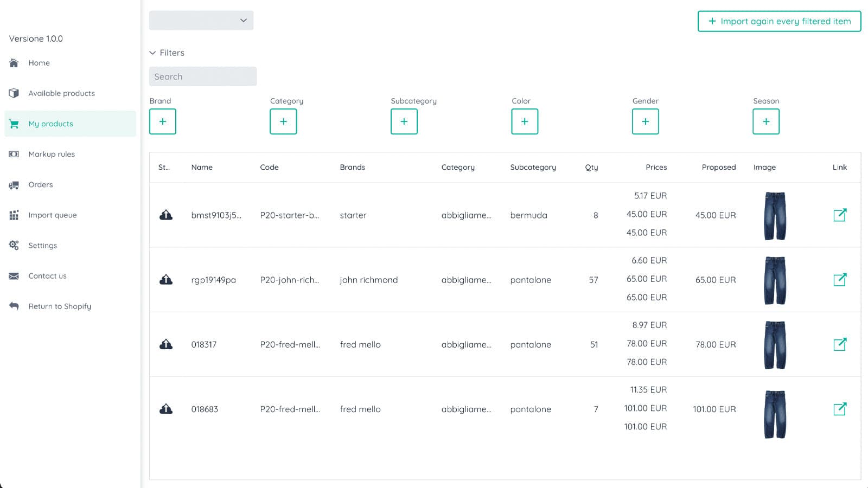Image resolution: width=868 pixels, height=488 pixels.
Task: Click inside the Search field
Action: (203, 76)
